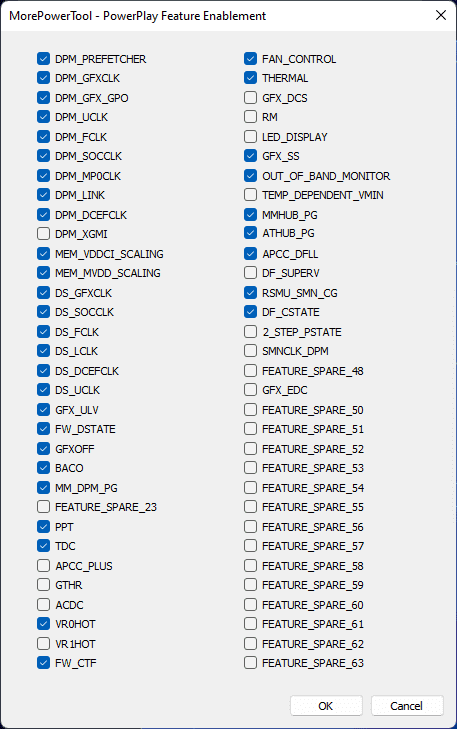Check the APCC_PLUS option
This screenshot has height=729, width=457.
point(43,565)
